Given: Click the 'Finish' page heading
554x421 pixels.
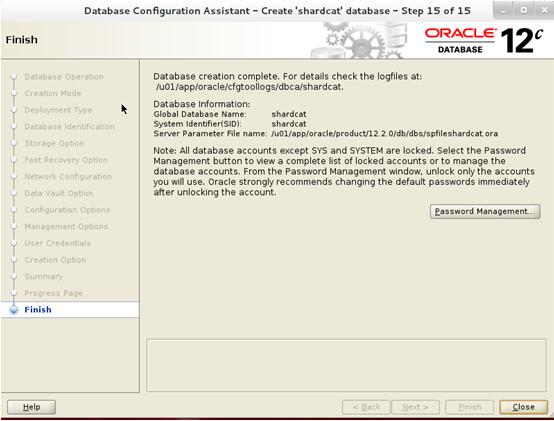Looking at the screenshot, I should click(x=22, y=40).
